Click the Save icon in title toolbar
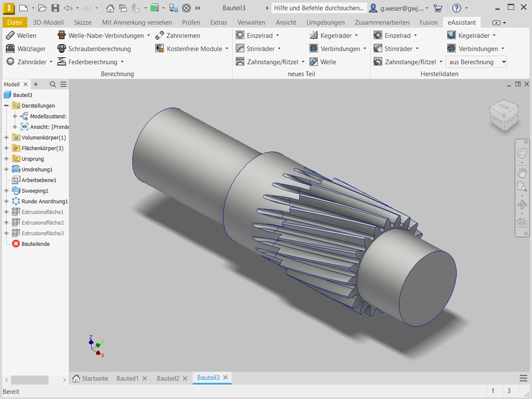This screenshot has height=399, width=532. click(55, 8)
